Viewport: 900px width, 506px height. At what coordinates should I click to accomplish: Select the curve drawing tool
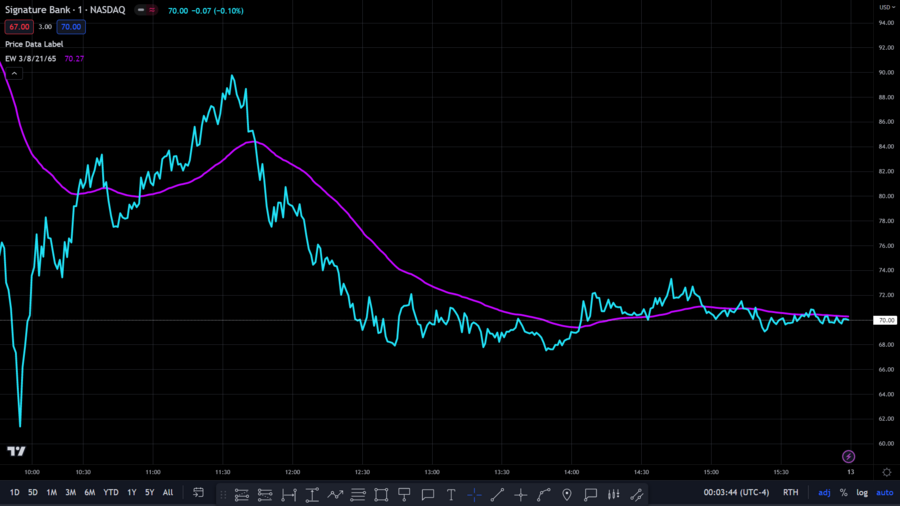pyautogui.click(x=544, y=495)
